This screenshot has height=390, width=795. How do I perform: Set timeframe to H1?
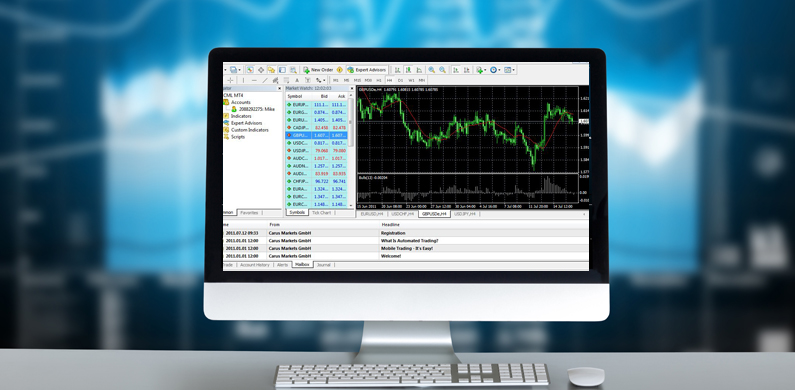coord(379,80)
